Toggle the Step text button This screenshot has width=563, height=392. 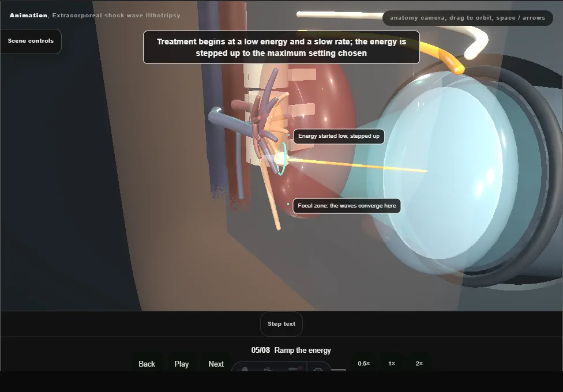pyautogui.click(x=281, y=324)
